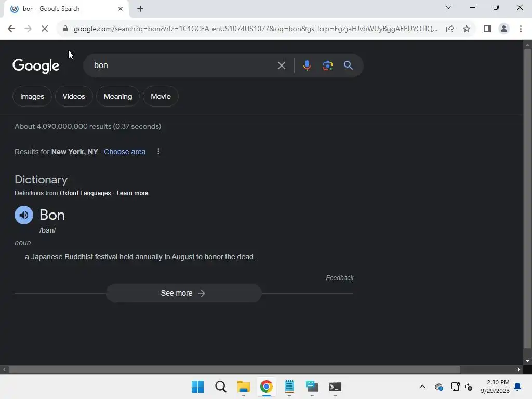Open Notepad from taskbar
The height and width of the screenshot is (399, 532).
(x=289, y=387)
